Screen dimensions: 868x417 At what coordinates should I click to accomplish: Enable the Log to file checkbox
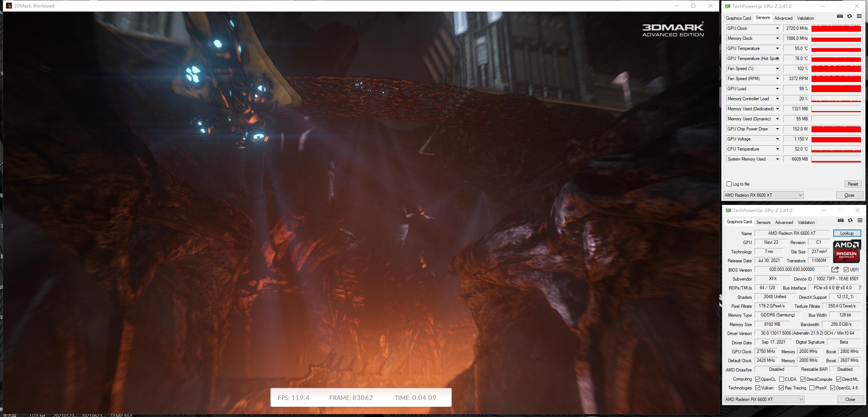pos(729,184)
